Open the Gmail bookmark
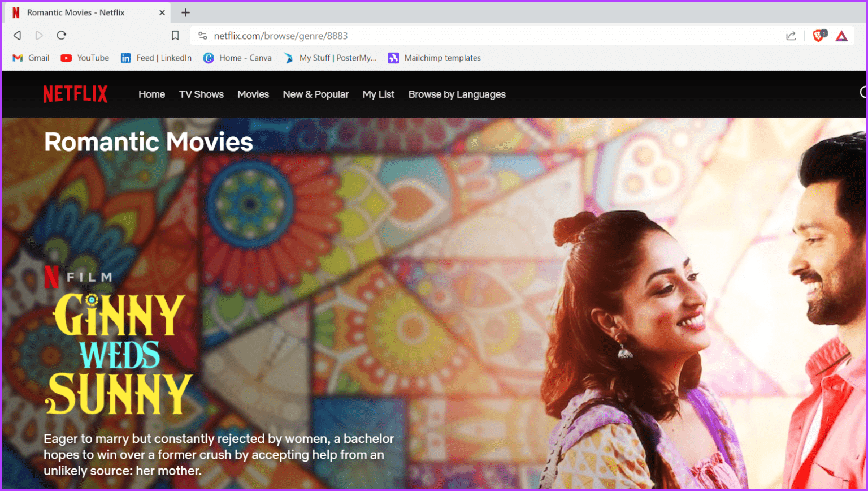The width and height of the screenshot is (868, 491). 32,58
